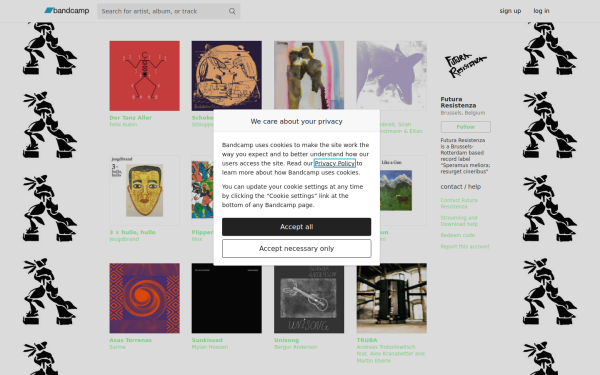Click the 'contact / help' heading
Screen dimensions: 600x375
click(461, 187)
